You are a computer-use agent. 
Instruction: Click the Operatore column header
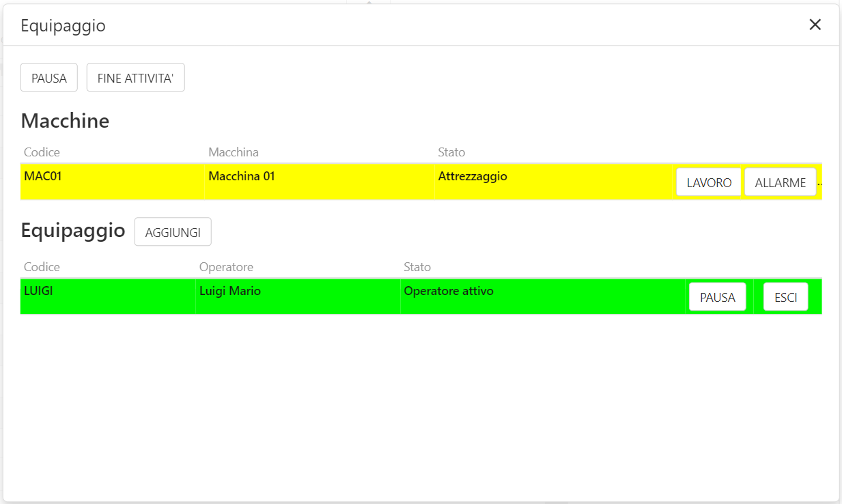[x=226, y=266]
